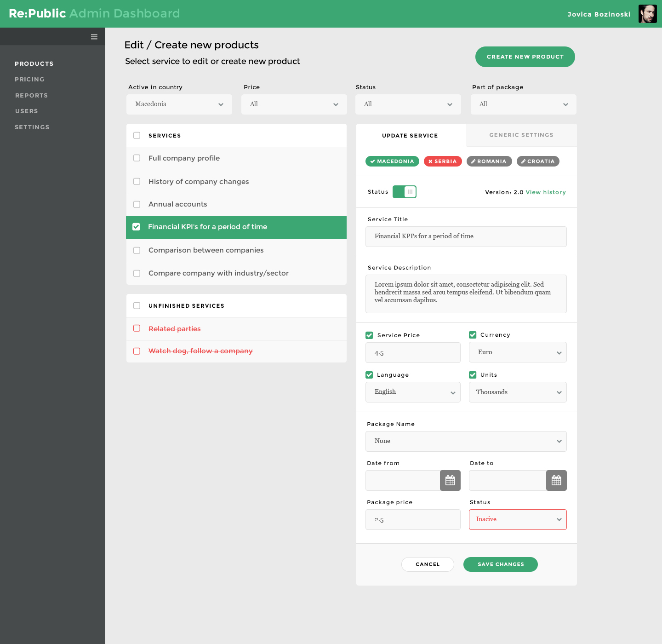Open the Currency Euro dropdown
Image resolution: width=662 pixels, height=644 pixels.
tap(518, 352)
